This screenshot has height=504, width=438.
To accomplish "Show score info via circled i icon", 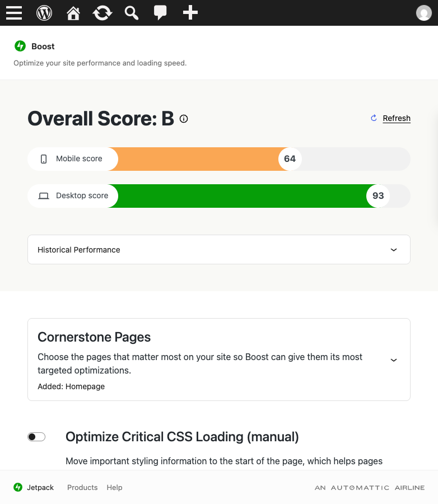I will click(184, 119).
